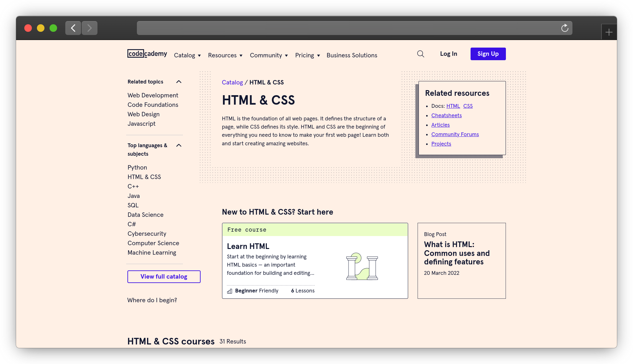Click the Sign Up button
The width and height of the screenshot is (633, 364).
(x=488, y=54)
